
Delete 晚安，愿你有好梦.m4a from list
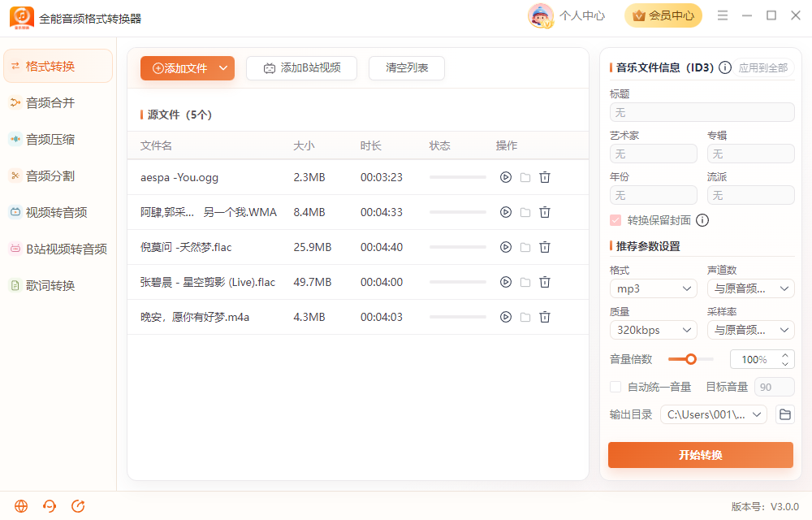tap(545, 317)
